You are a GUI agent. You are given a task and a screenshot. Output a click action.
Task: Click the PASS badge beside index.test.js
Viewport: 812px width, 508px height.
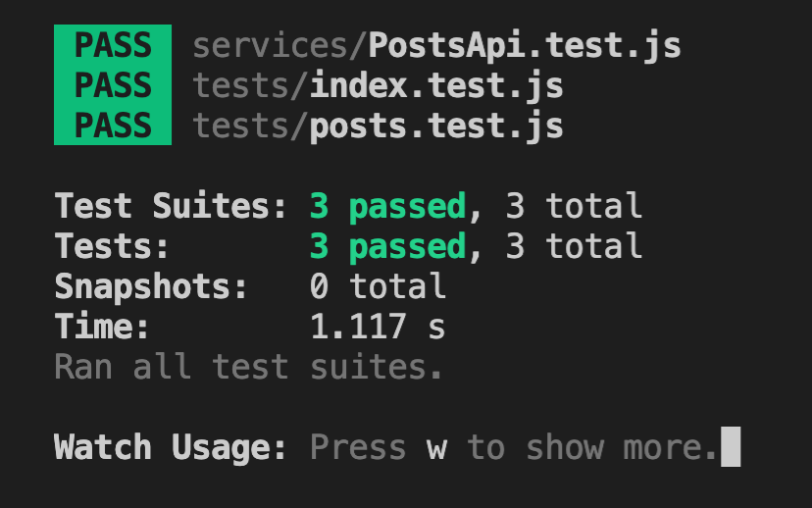(x=113, y=86)
